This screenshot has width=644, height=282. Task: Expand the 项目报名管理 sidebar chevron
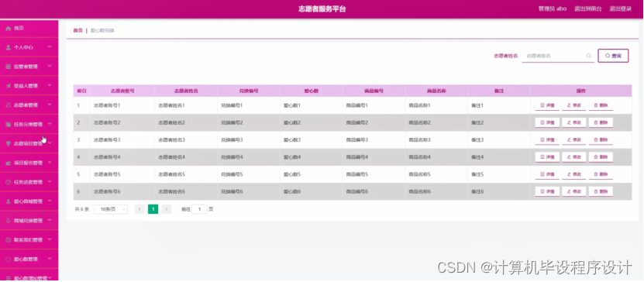point(50,163)
